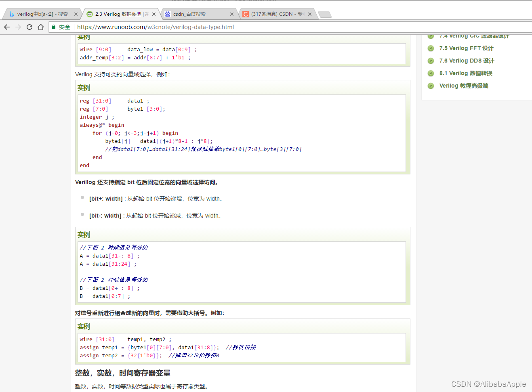Close the csdn_百度搜索 tab

(x=232, y=14)
